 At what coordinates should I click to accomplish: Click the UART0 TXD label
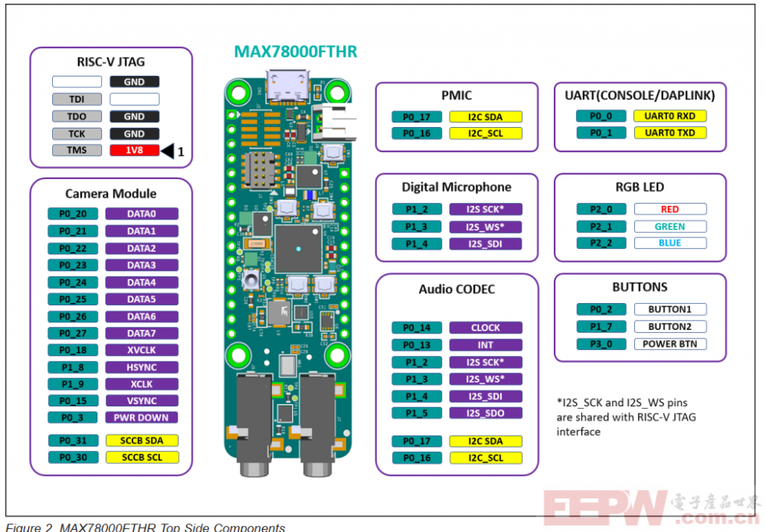(669, 132)
